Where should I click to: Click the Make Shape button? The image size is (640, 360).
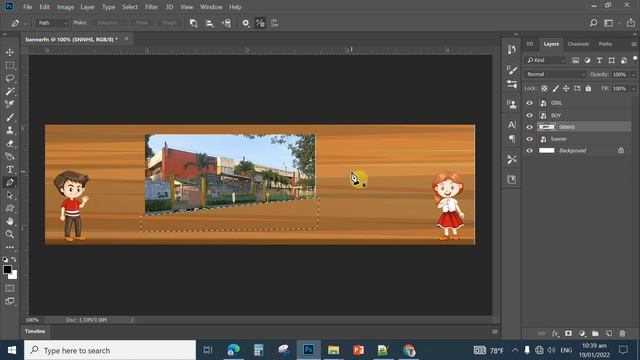[169, 23]
